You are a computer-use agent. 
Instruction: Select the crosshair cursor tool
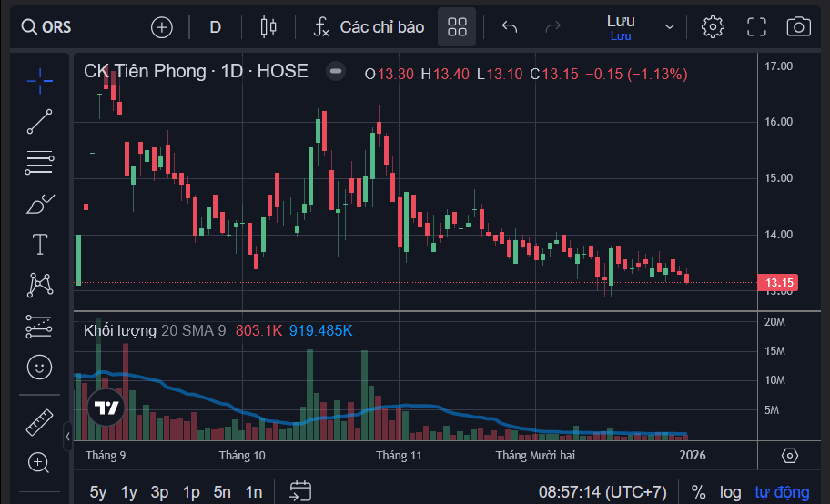click(x=40, y=81)
